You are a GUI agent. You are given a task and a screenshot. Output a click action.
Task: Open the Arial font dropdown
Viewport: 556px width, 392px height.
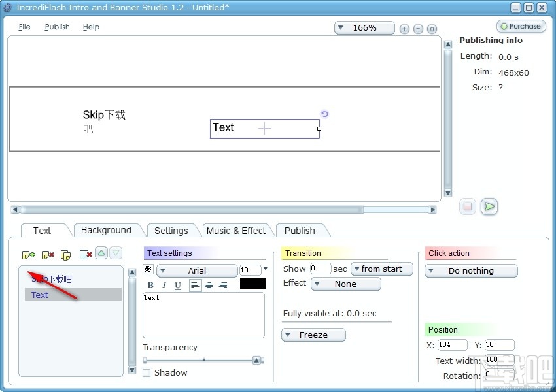(197, 270)
